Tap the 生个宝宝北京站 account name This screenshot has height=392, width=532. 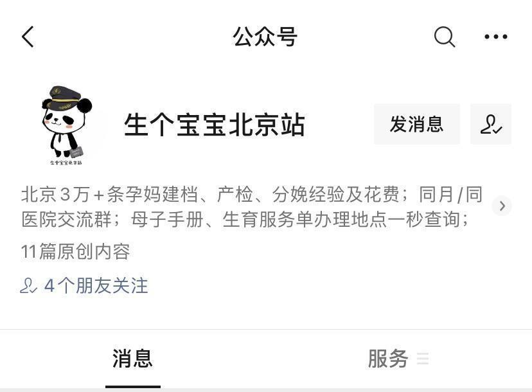(x=215, y=125)
